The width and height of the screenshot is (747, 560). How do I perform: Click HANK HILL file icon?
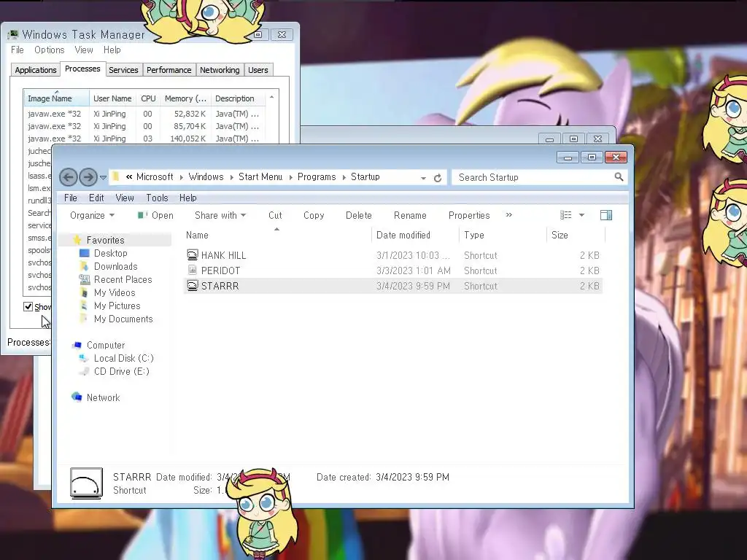point(192,254)
